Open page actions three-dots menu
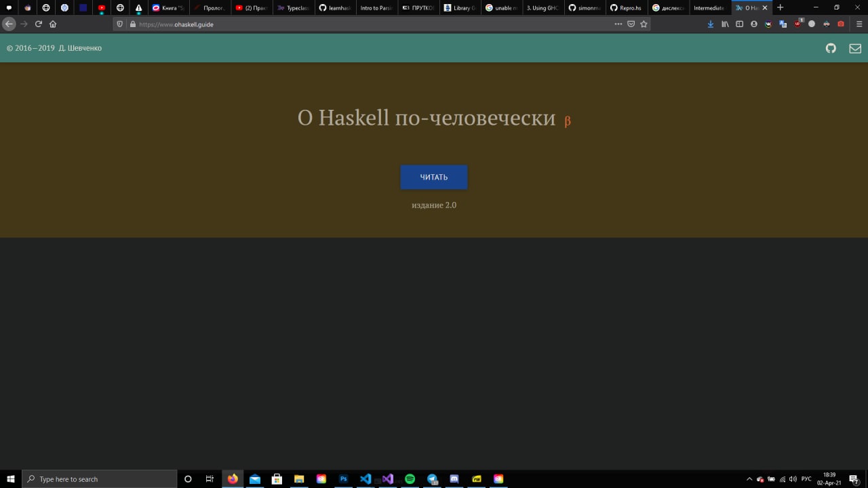 click(618, 24)
